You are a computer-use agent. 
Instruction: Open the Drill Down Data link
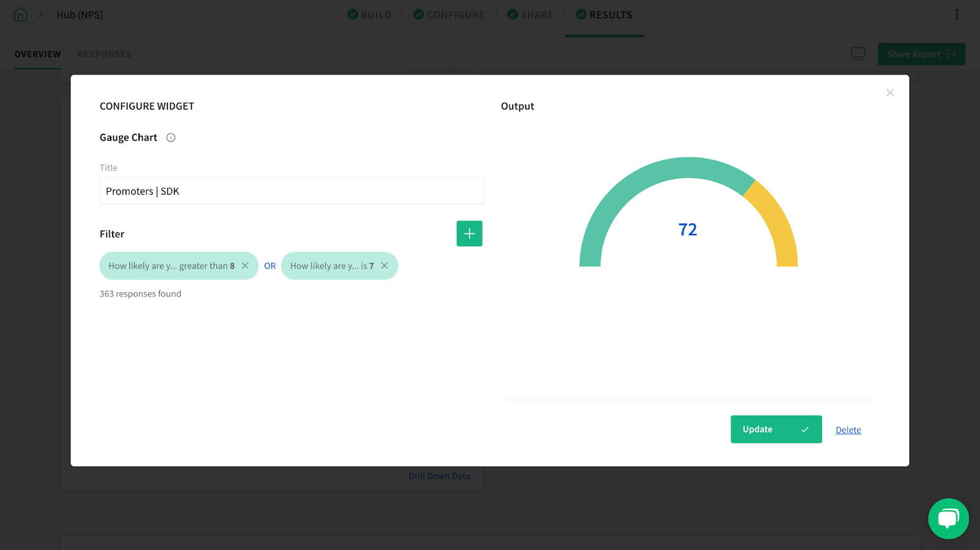(439, 476)
